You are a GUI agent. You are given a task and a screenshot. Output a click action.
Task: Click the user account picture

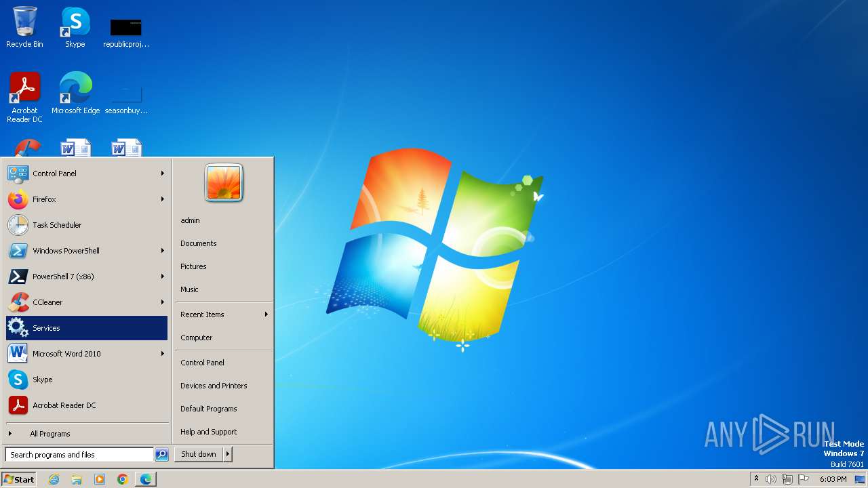pyautogui.click(x=224, y=183)
